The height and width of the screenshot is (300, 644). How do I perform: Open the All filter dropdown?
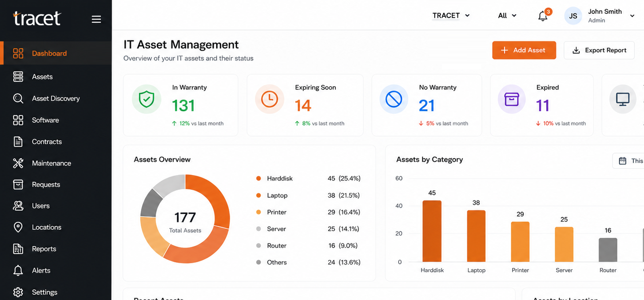507,16
